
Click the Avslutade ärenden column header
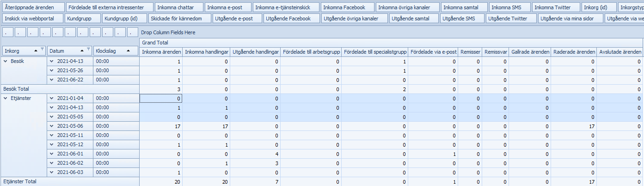(x=620, y=52)
